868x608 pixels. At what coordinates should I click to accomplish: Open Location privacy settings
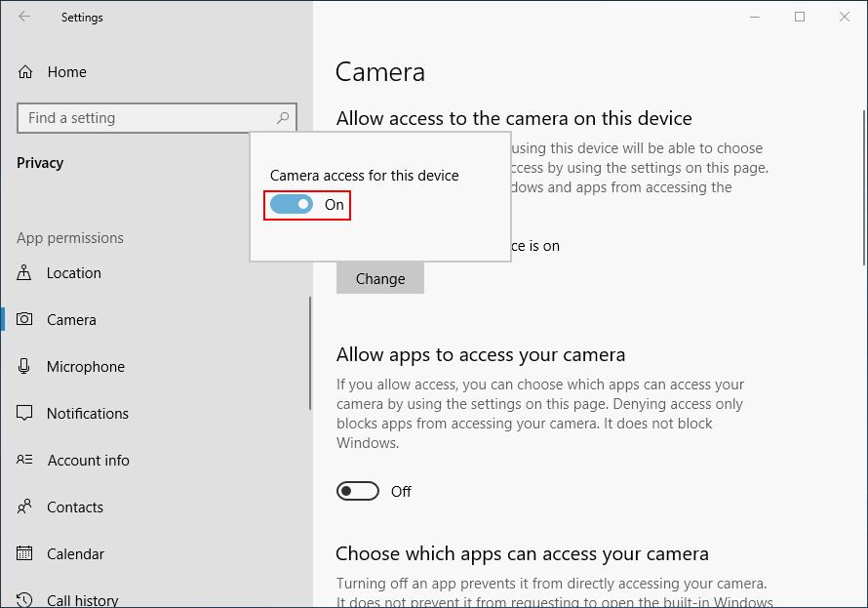tap(73, 273)
